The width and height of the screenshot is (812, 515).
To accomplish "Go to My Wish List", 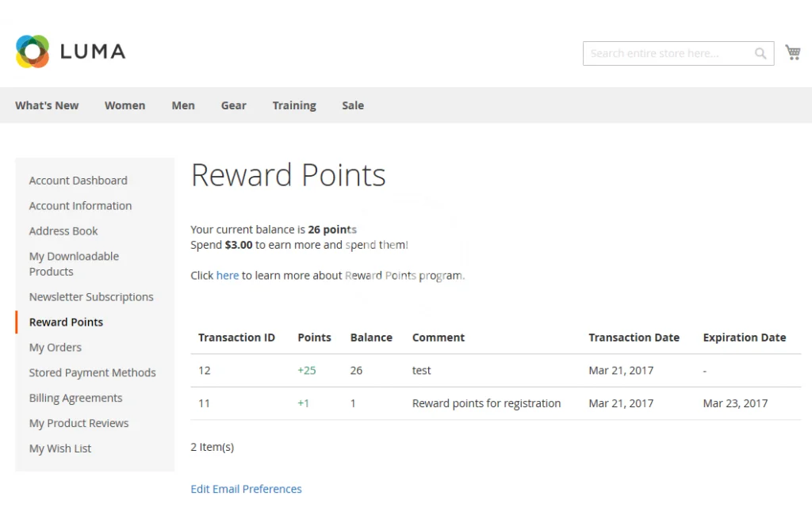I will click(x=60, y=448).
